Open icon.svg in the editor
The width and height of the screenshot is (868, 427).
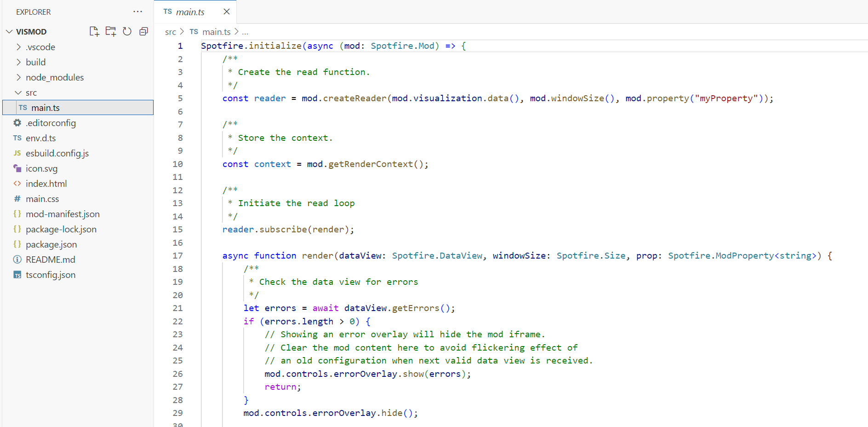78,168
